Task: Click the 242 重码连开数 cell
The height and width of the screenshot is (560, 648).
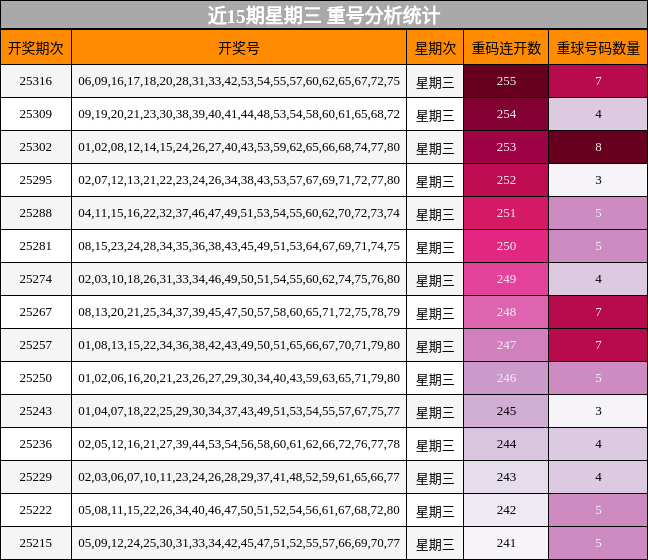Action: point(506,510)
